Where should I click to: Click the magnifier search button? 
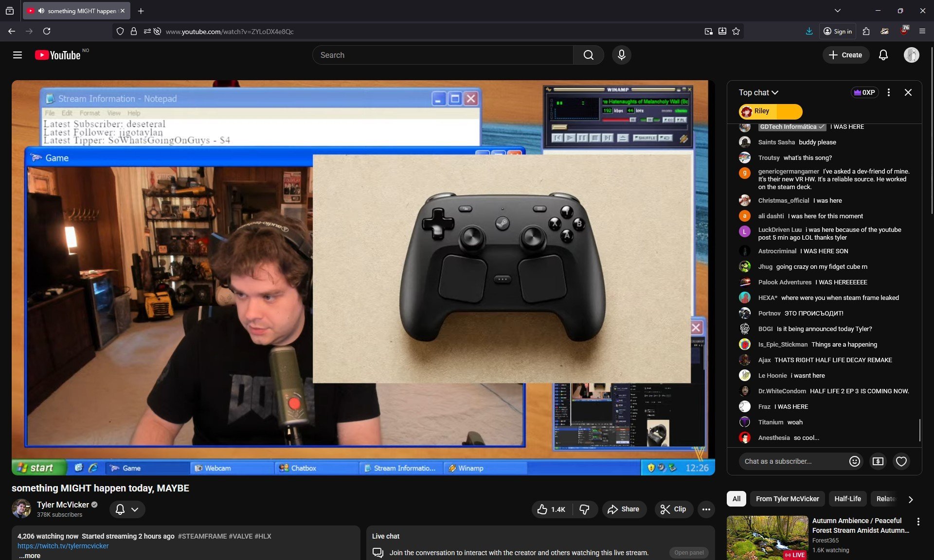coord(588,55)
